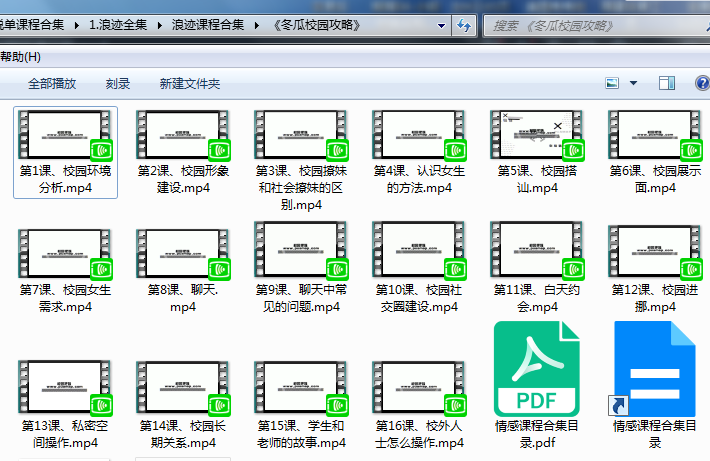Select video 第12课、校园进挪.mp4

pos(655,269)
